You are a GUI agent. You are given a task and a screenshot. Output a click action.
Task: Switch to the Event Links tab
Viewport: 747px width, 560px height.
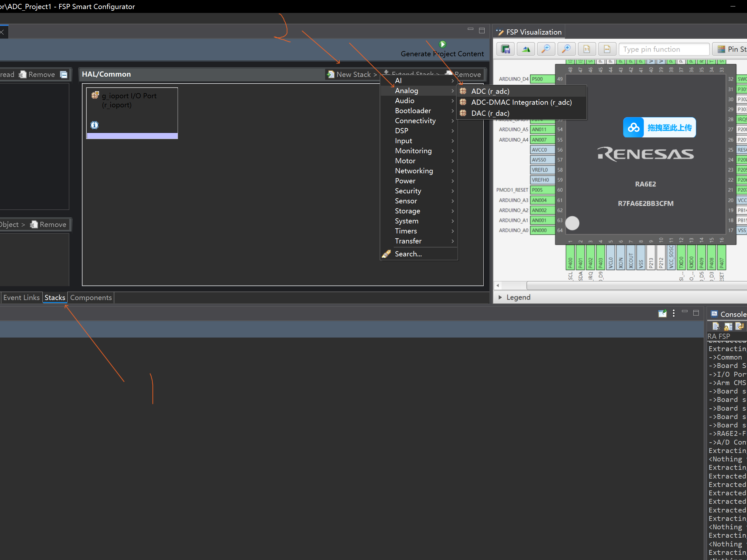point(22,298)
